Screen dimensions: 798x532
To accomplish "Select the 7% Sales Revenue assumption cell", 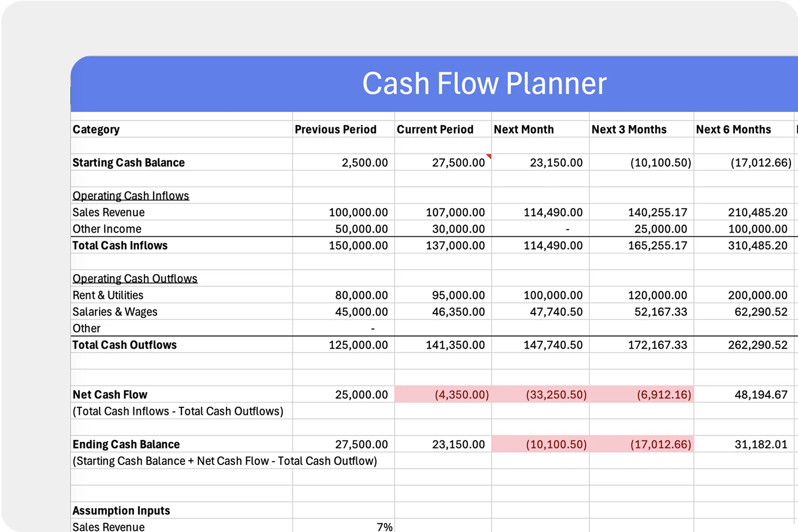I will tap(343, 525).
